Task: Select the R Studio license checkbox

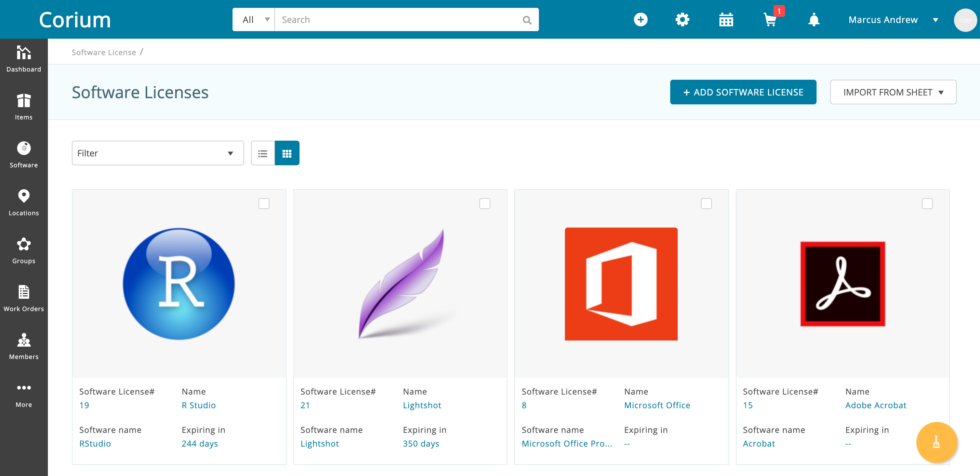Action: [x=264, y=203]
